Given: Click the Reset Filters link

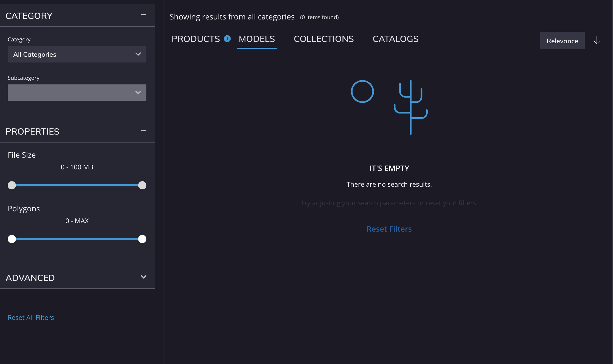Looking at the screenshot, I should pos(389,229).
